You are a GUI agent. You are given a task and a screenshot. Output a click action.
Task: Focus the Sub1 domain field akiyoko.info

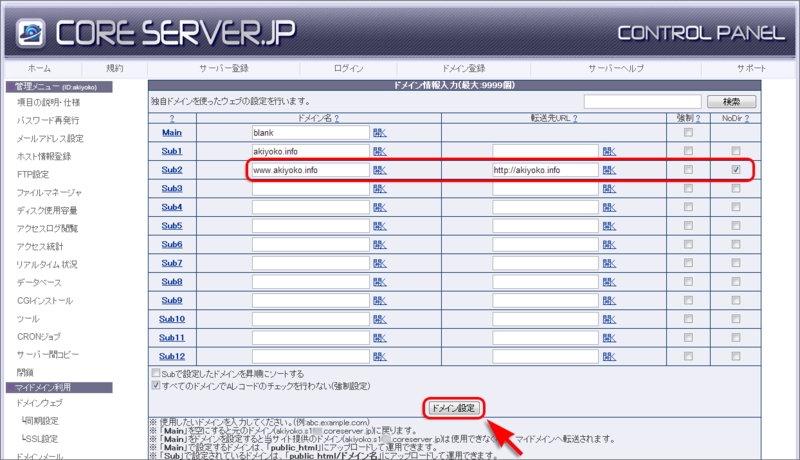click(310, 151)
